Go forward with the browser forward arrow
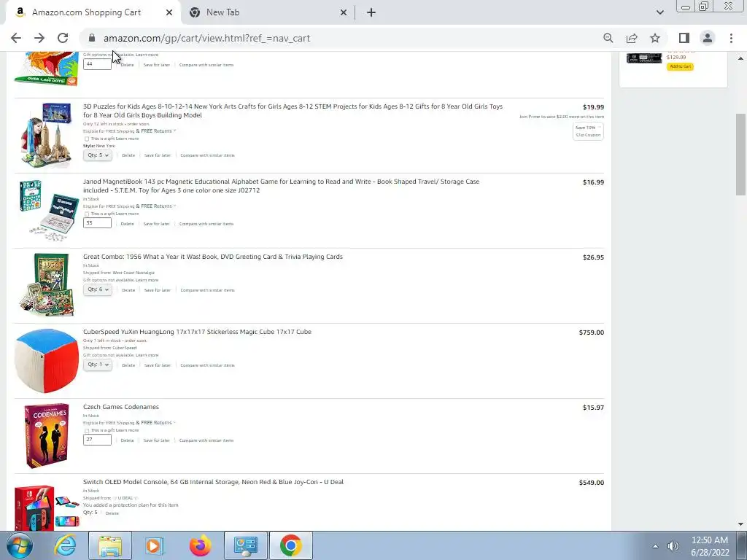The width and height of the screenshot is (747, 560). (x=39, y=38)
